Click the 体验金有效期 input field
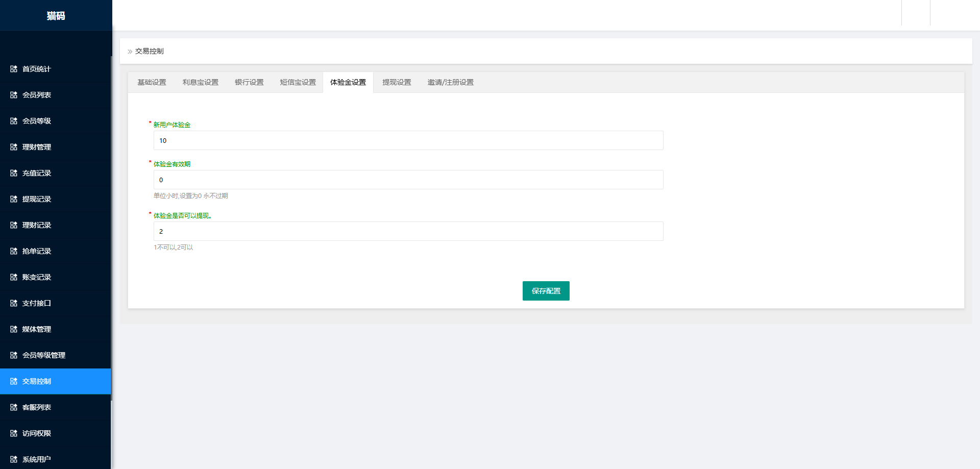 (x=408, y=180)
